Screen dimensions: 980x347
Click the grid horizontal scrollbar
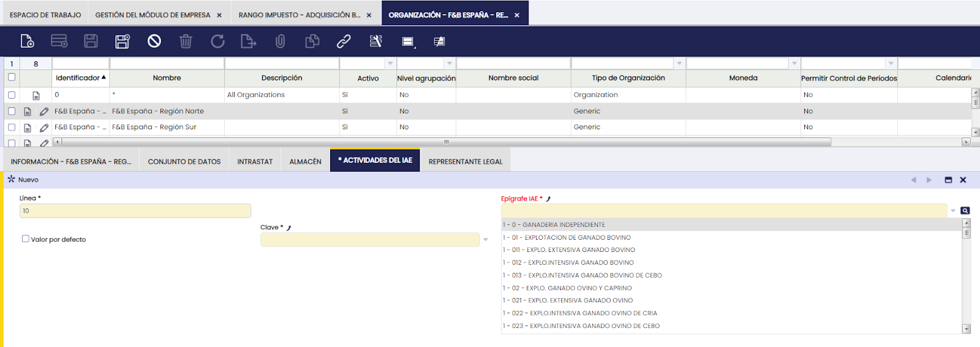tap(447, 142)
